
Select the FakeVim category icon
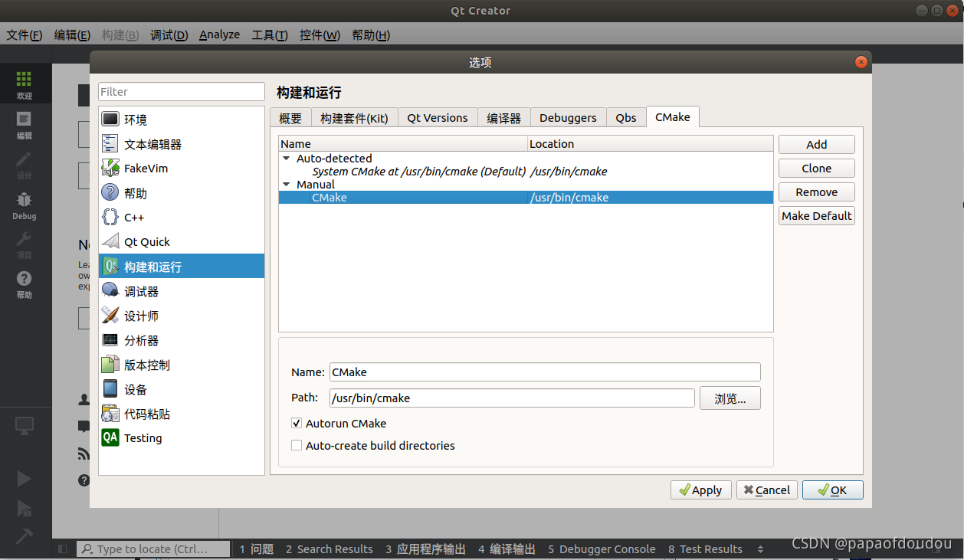pyautogui.click(x=111, y=169)
